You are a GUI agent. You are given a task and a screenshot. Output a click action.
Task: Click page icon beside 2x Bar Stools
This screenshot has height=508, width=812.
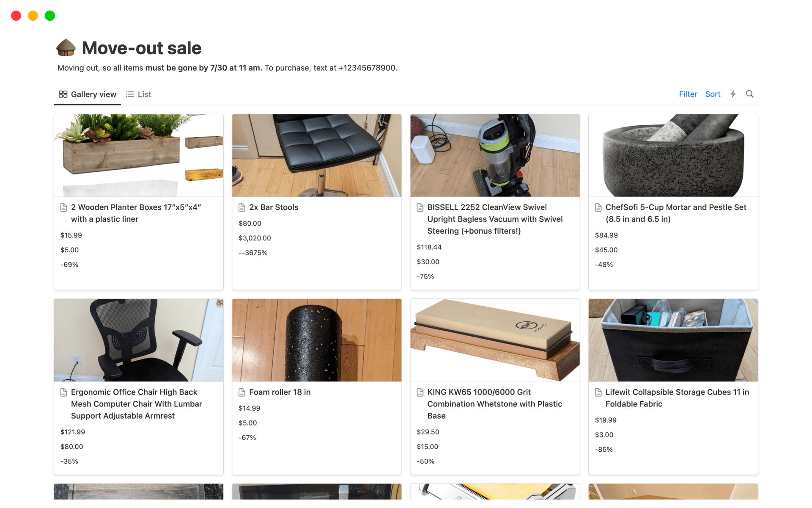point(242,207)
